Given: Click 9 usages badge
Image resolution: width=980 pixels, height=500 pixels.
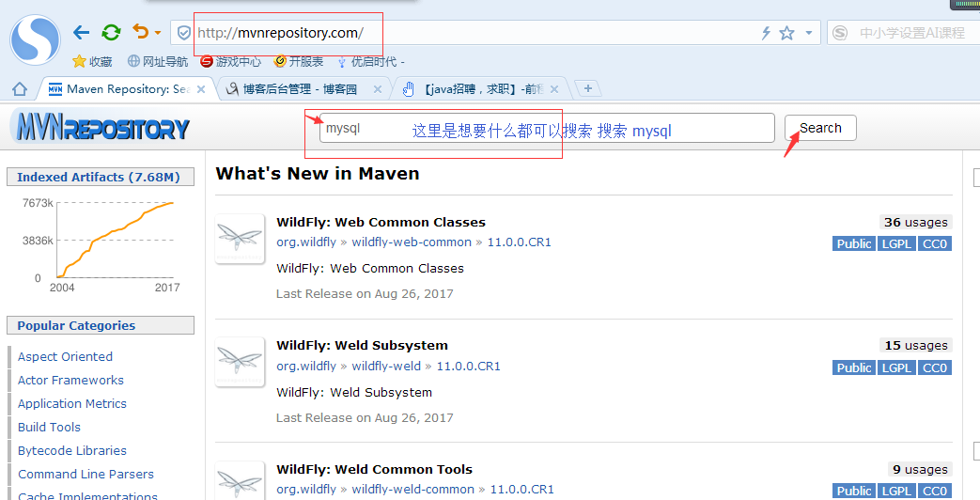Looking at the screenshot, I should (x=920, y=469).
